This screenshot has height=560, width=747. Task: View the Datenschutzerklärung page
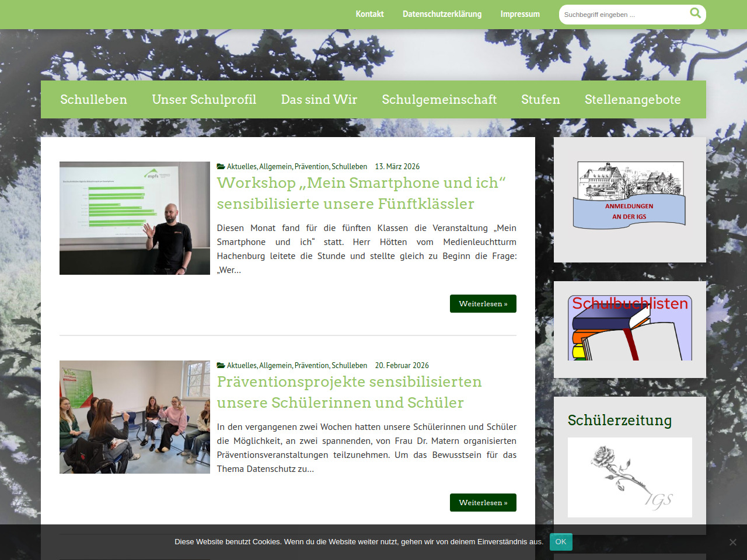coord(442,14)
